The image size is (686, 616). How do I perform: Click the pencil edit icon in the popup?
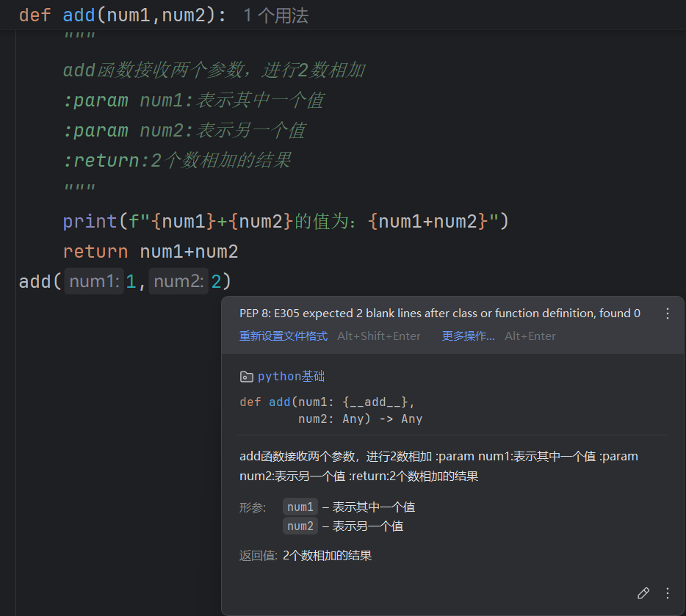[x=643, y=593]
